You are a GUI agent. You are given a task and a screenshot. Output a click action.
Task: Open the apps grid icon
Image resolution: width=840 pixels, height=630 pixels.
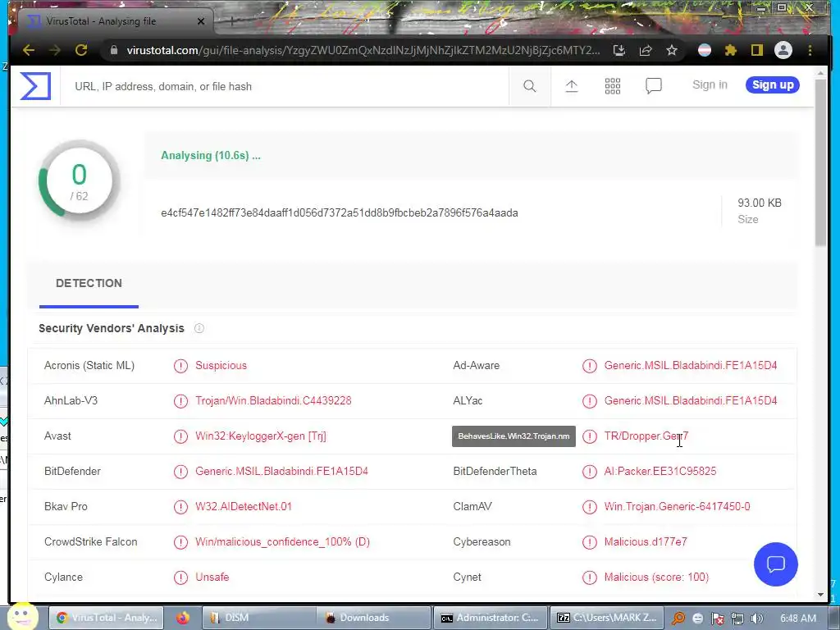click(x=612, y=85)
